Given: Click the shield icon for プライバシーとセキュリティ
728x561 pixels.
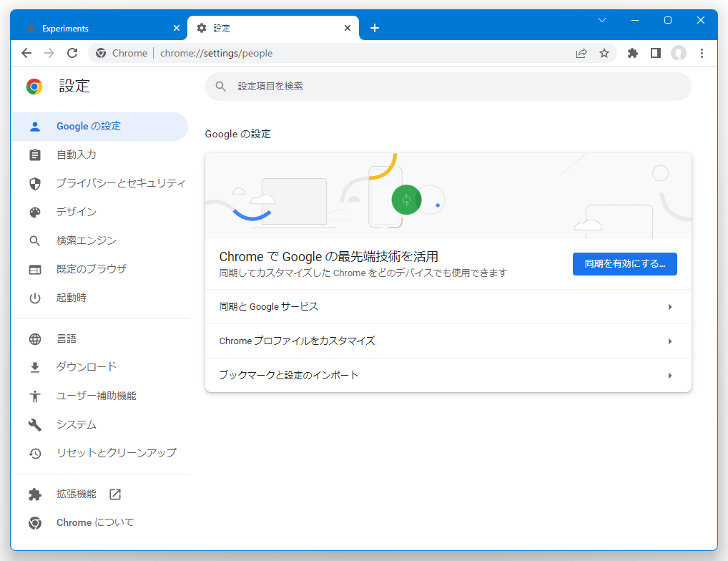Looking at the screenshot, I should tap(35, 183).
